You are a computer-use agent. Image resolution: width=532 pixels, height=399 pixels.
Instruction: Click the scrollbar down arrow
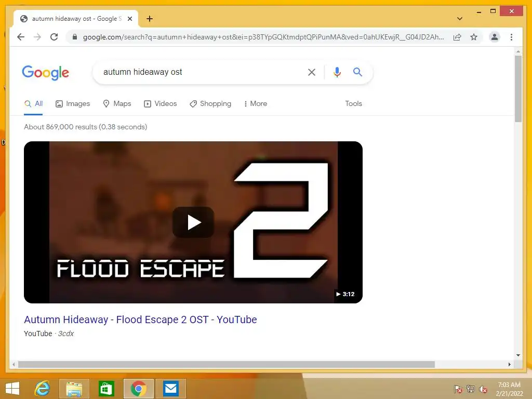point(518,355)
